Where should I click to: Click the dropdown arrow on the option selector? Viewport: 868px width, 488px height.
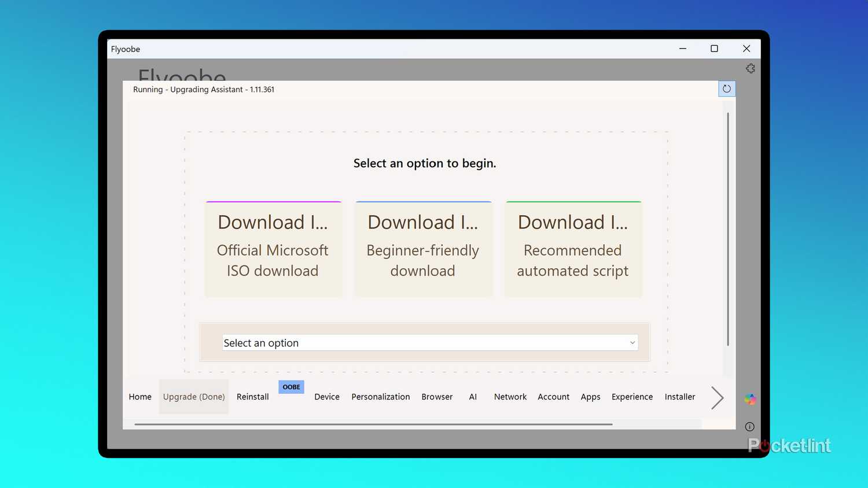coord(632,342)
